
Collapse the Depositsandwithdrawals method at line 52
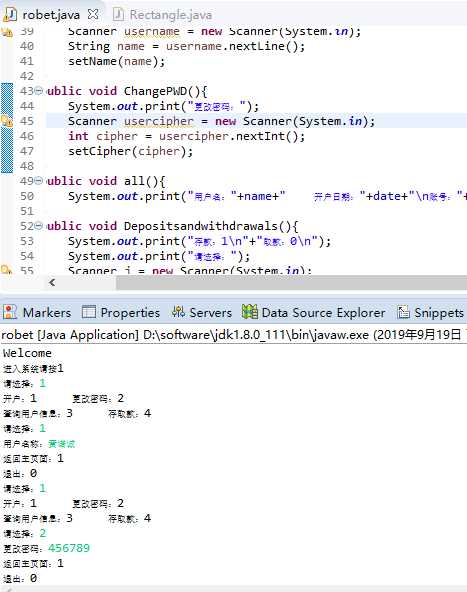pyautogui.click(x=39, y=226)
